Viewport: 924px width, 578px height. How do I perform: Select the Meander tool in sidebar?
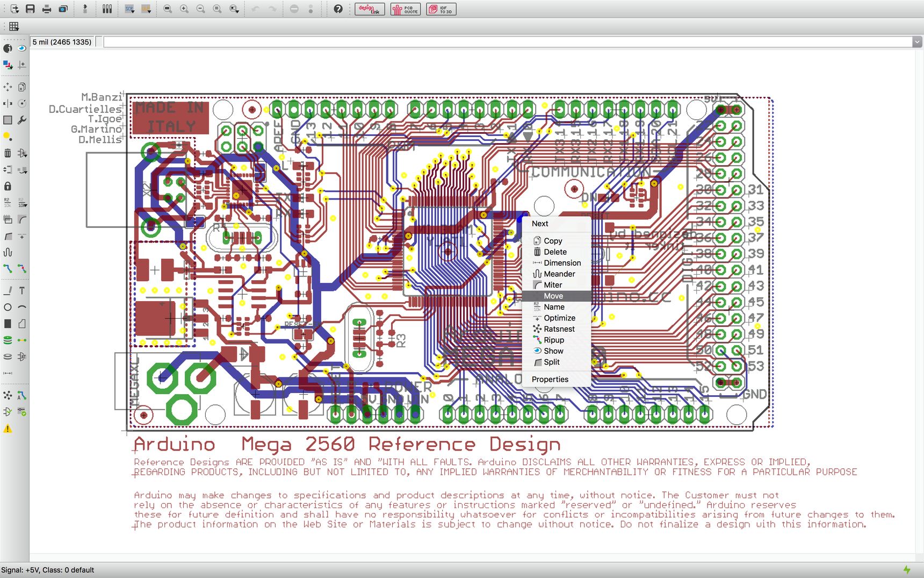8,252
